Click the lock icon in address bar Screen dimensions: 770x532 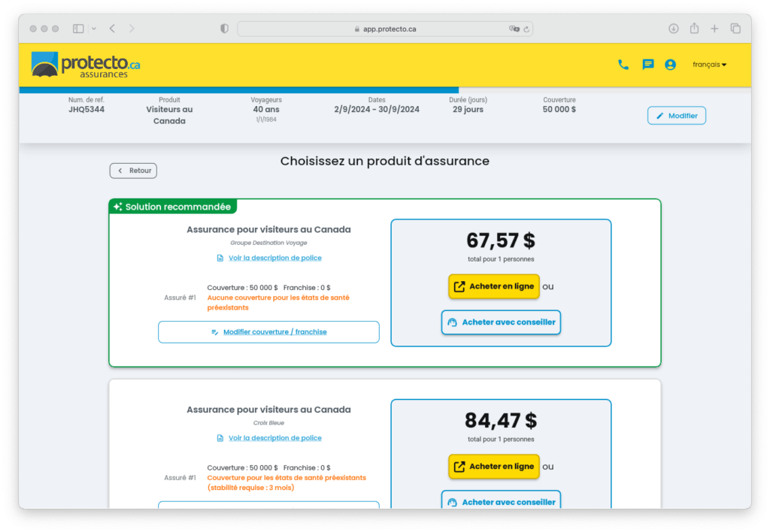click(x=357, y=29)
